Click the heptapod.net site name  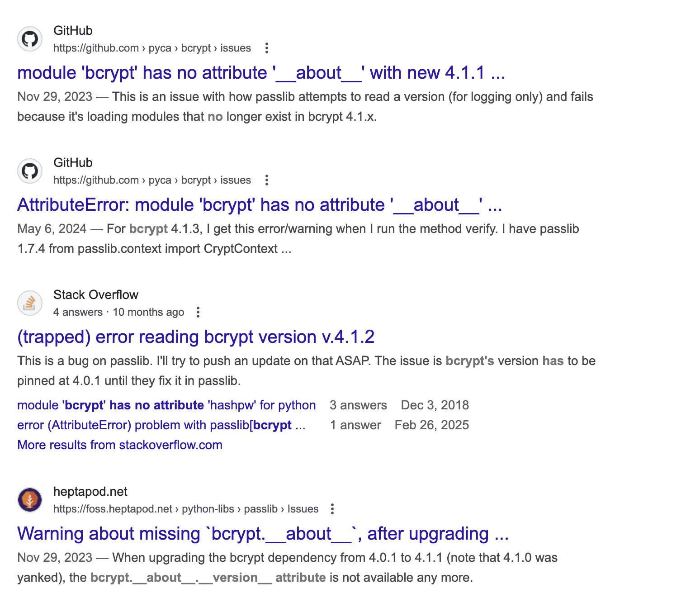tap(90, 492)
